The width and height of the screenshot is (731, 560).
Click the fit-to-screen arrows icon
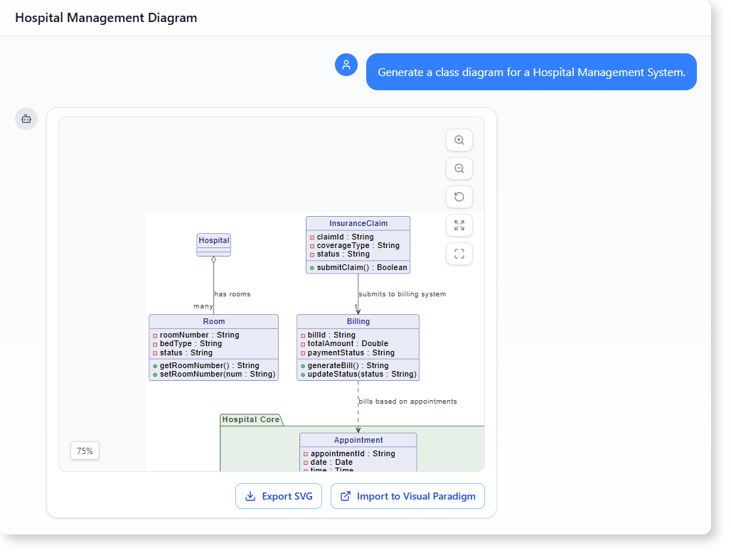click(459, 225)
